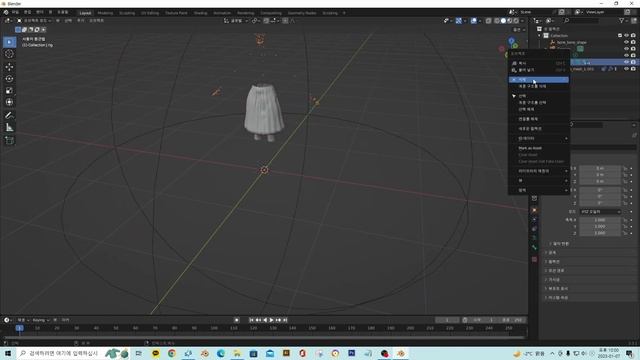This screenshot has height=360, width=640.
Task: Hide Collection using its eye icon
Action: click(627, 36)
